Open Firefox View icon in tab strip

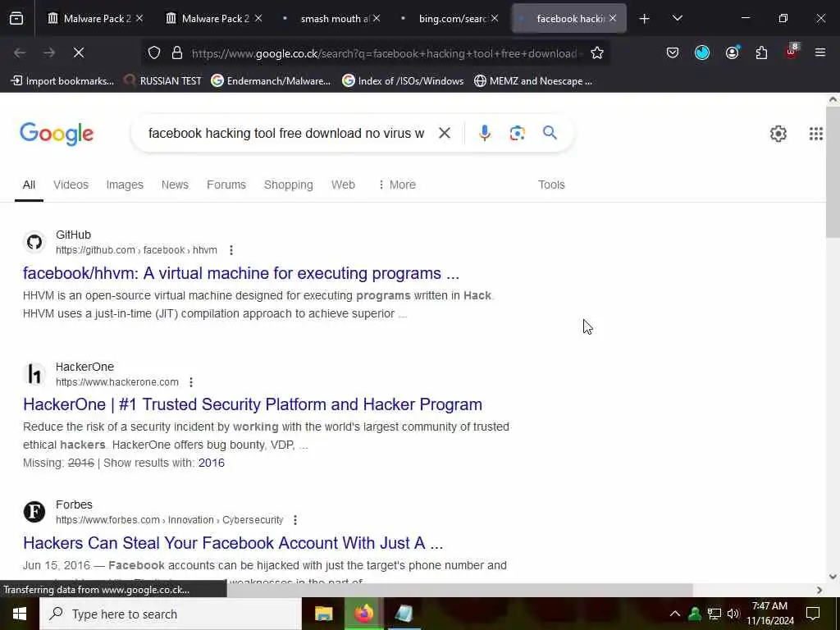16,19
